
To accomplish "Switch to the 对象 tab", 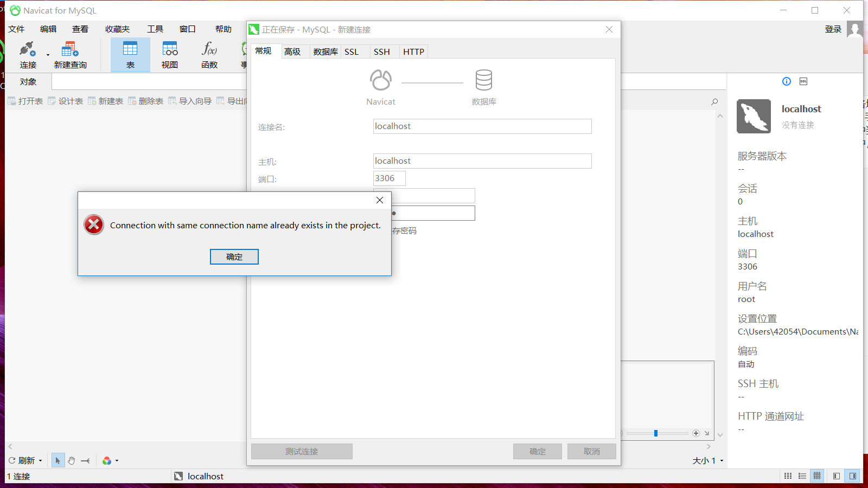I will pos(28,82).
